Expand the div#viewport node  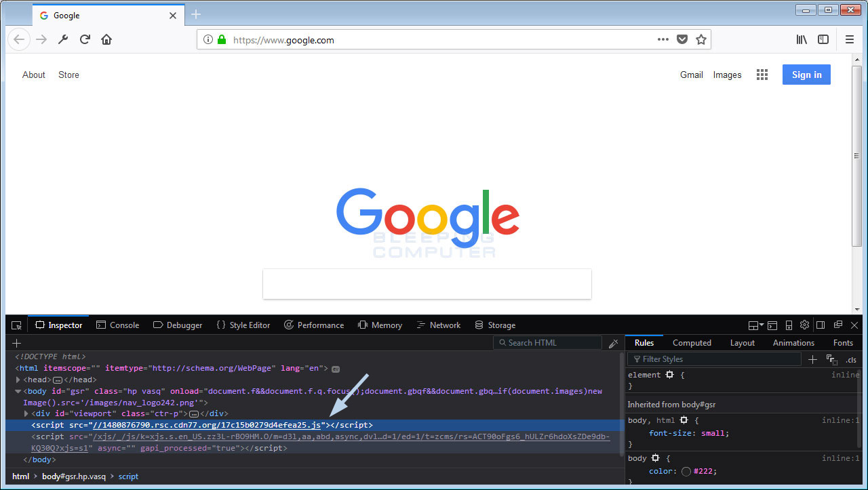tap(26, 413)
